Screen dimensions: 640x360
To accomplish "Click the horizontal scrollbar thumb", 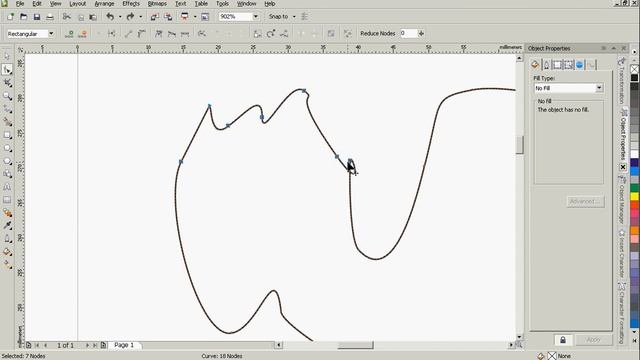I will pos(355,345).
